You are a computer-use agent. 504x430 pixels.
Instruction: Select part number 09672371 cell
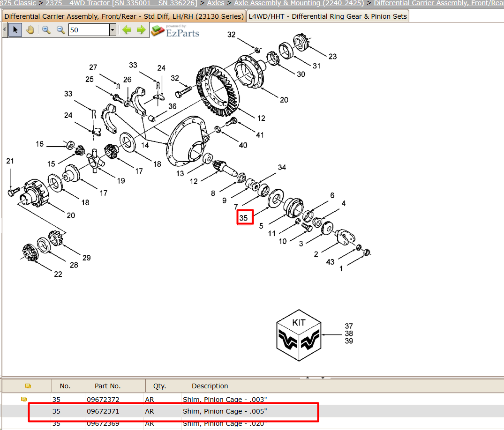(x=103, y=411)
